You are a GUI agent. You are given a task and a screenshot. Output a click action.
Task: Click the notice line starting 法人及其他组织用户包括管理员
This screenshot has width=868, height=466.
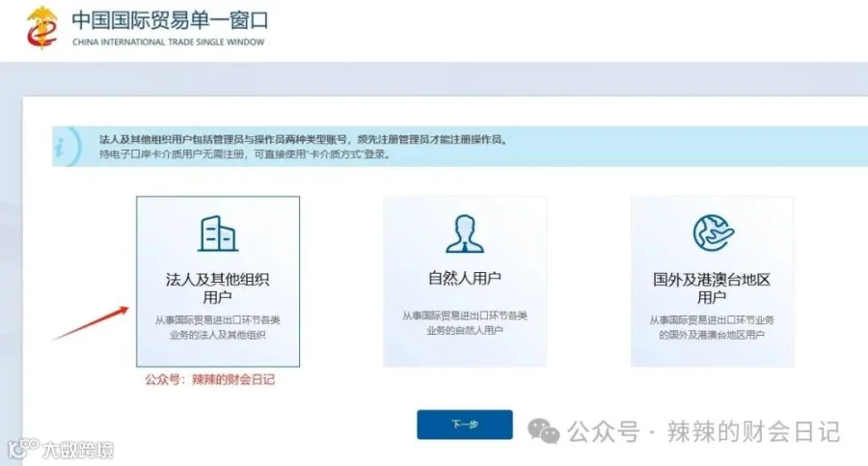tap(304, 139)
